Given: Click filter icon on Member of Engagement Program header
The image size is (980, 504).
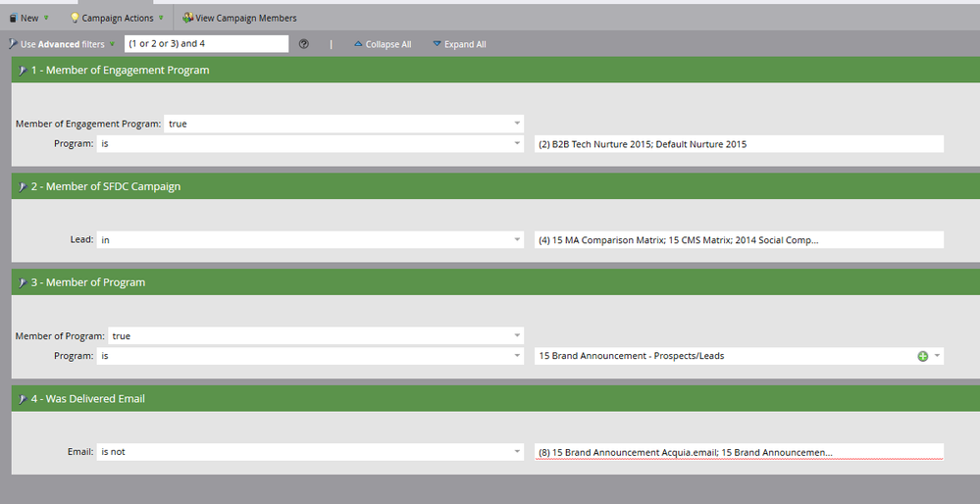Looking at the screenshot, I should [x=22, y=71].
